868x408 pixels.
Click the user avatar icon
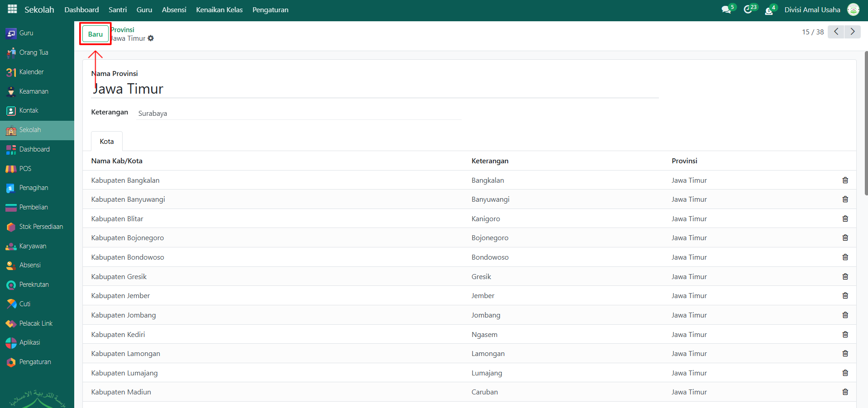point(853,9)
